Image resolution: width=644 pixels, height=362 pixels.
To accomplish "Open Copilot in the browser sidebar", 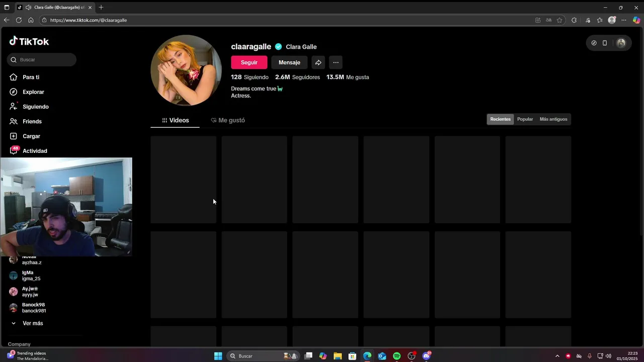I will tap(636, 20).
